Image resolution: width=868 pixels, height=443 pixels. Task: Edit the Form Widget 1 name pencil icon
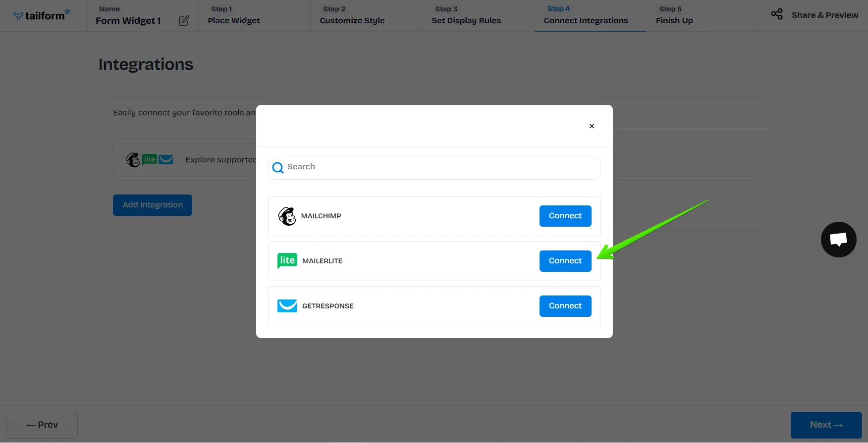[x=184, y=21]
